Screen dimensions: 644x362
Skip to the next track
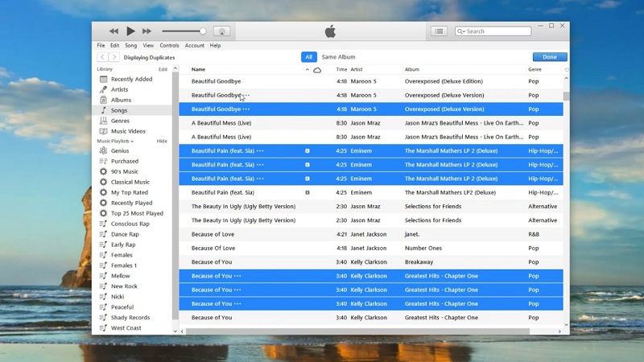147,31
